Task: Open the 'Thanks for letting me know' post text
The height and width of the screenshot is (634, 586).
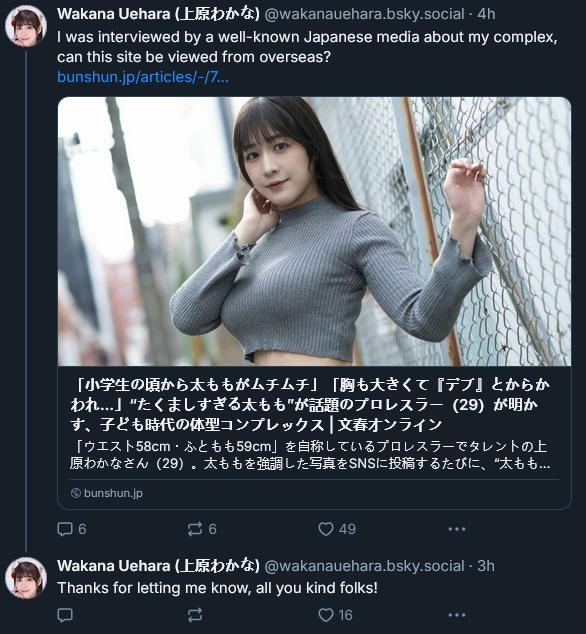Action: point(217,588)
